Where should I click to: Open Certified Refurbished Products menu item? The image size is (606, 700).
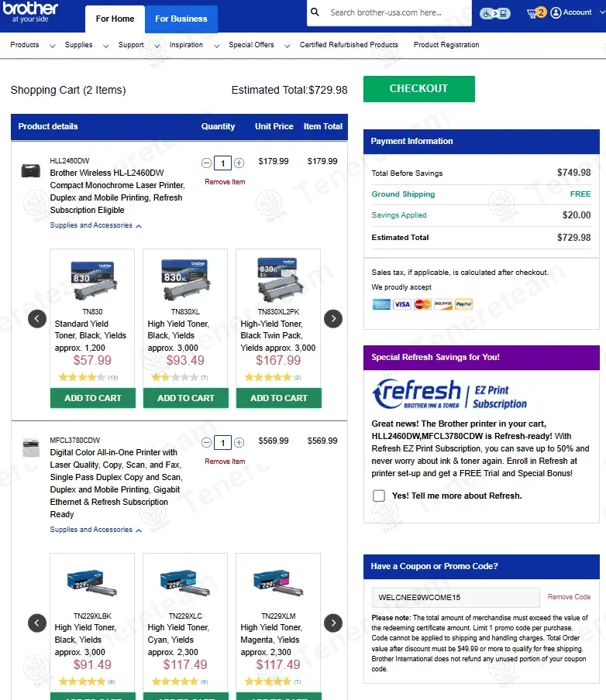pyautogui.click(x=349, y=45)
